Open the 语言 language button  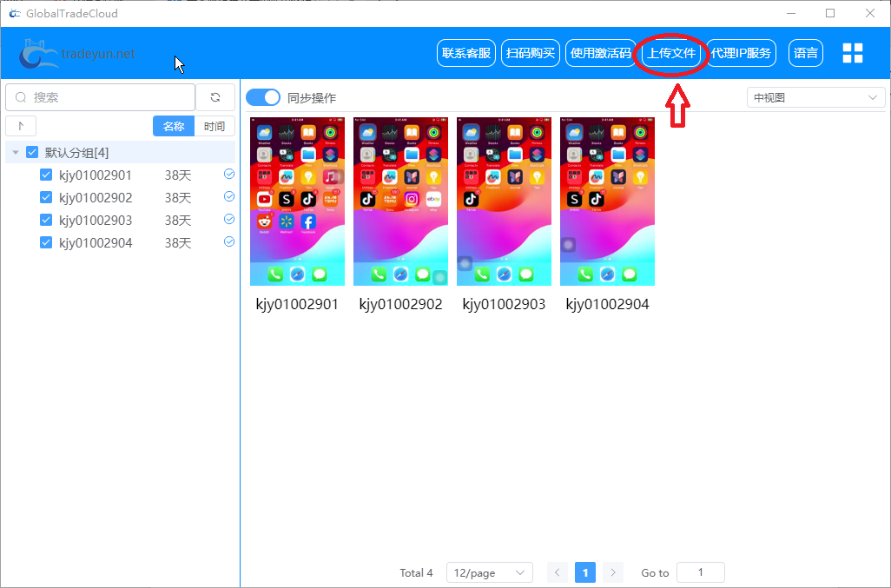806,53
